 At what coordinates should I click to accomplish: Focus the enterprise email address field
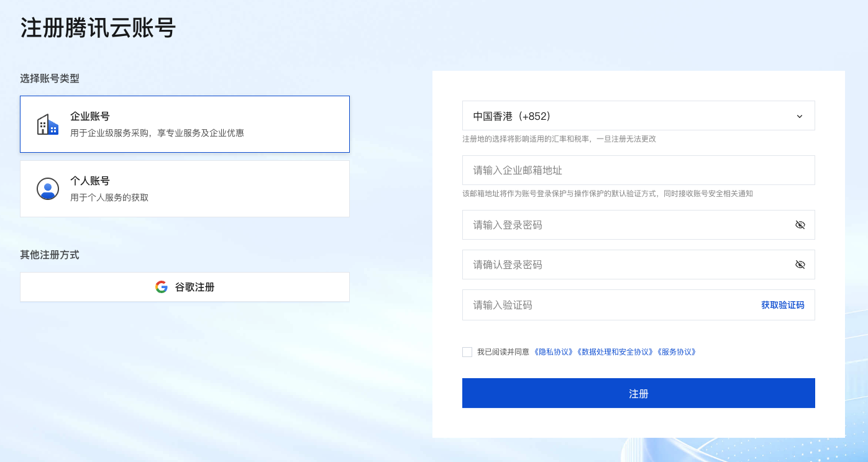639,170
